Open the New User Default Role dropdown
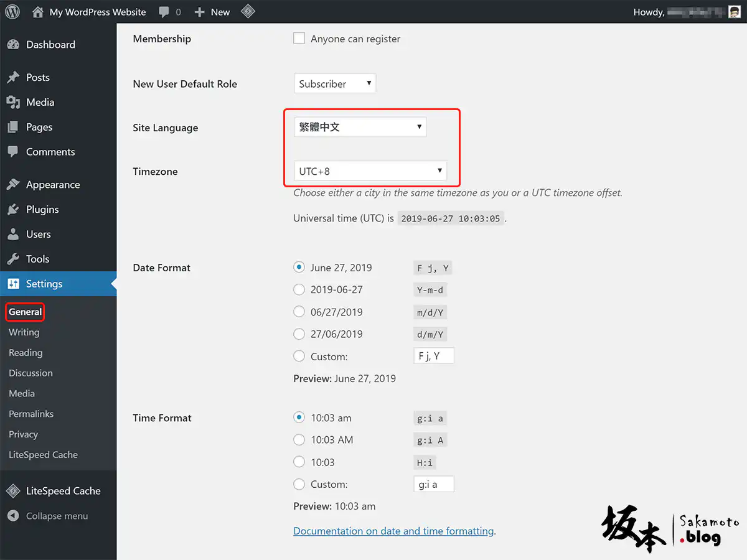747x560 pixels. pos(335,84)
